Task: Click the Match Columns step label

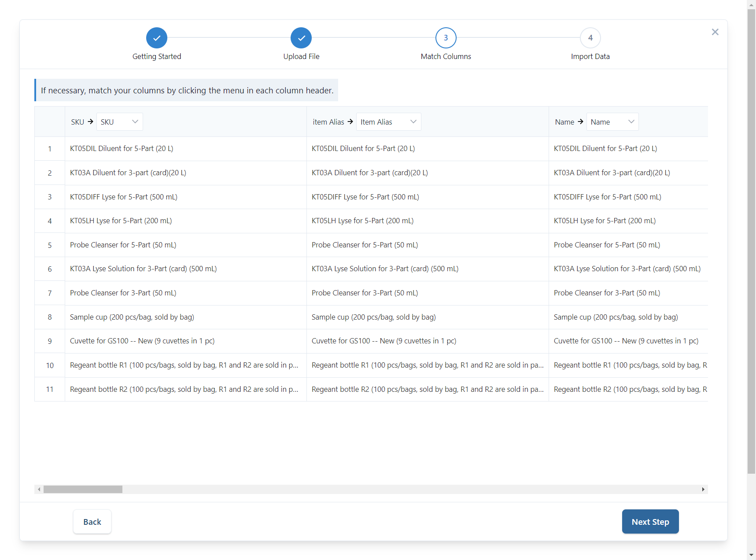Action: click(446, 56)
